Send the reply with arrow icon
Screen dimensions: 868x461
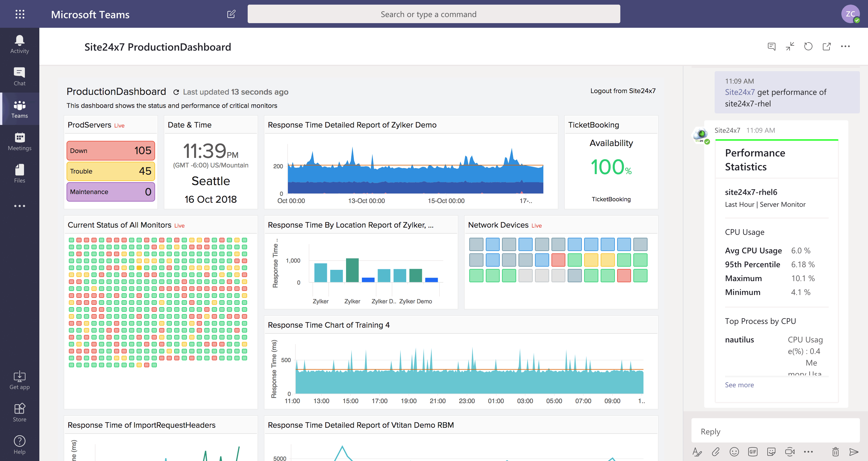[x=854, y=451]
